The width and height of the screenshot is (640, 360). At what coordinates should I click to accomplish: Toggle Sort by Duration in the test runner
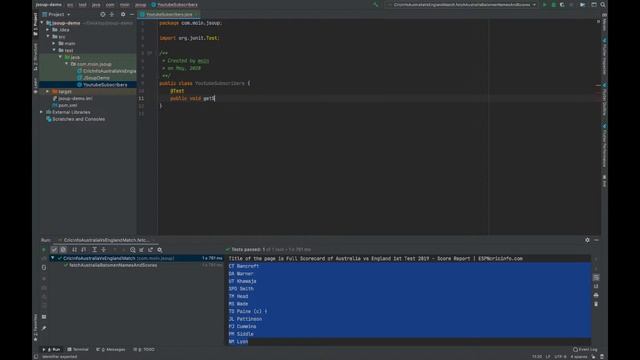click(x=83, y=250)
